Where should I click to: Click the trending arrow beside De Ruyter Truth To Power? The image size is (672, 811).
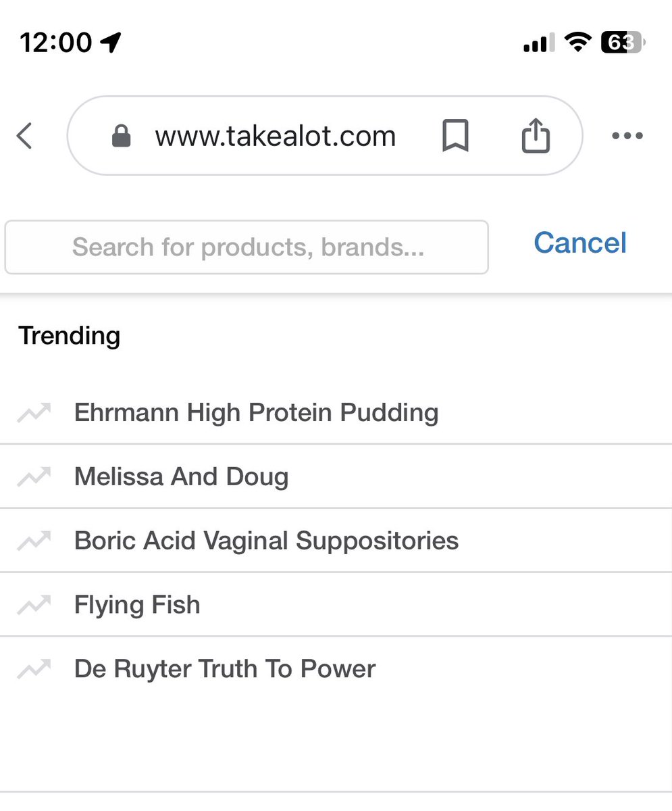(x=34, y=668)
